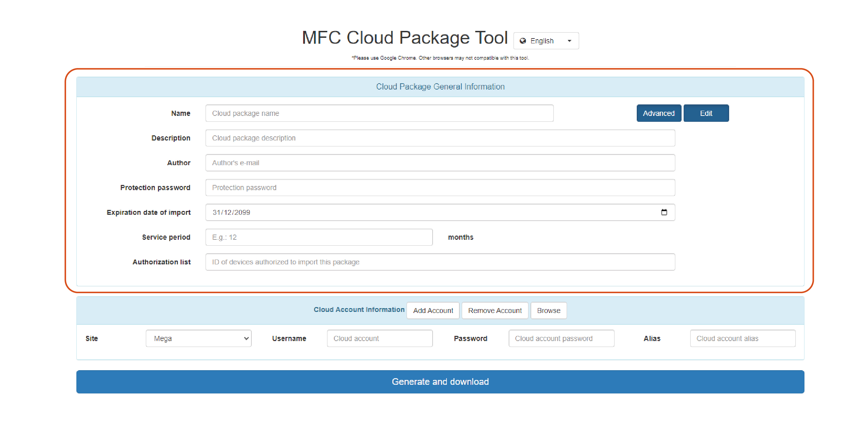
Task: Click Generate and download
Action: coord(440,382)
